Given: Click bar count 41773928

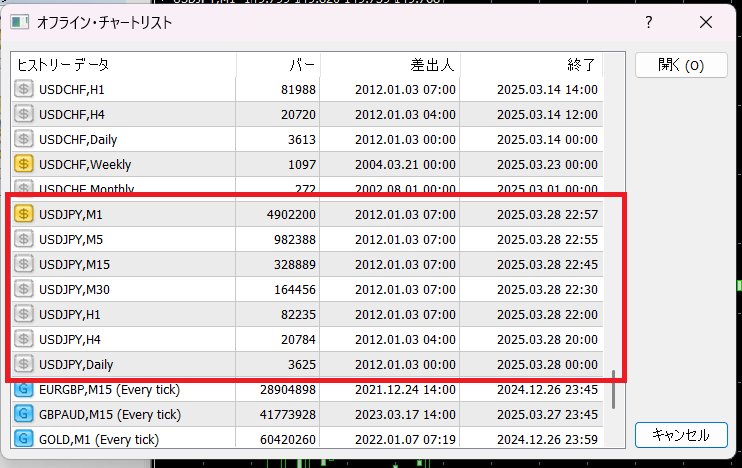Looking at the screenshot, I should coord(288,415).
